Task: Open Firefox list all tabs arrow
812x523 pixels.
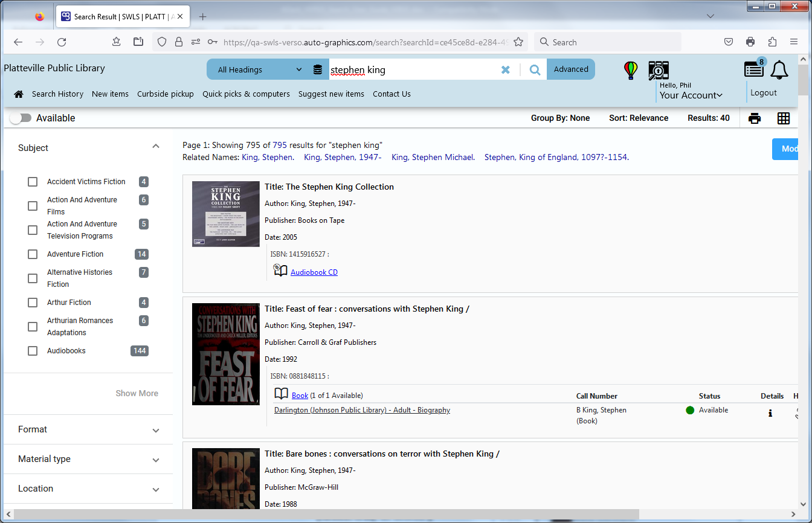Action: [x=711, y=17]
